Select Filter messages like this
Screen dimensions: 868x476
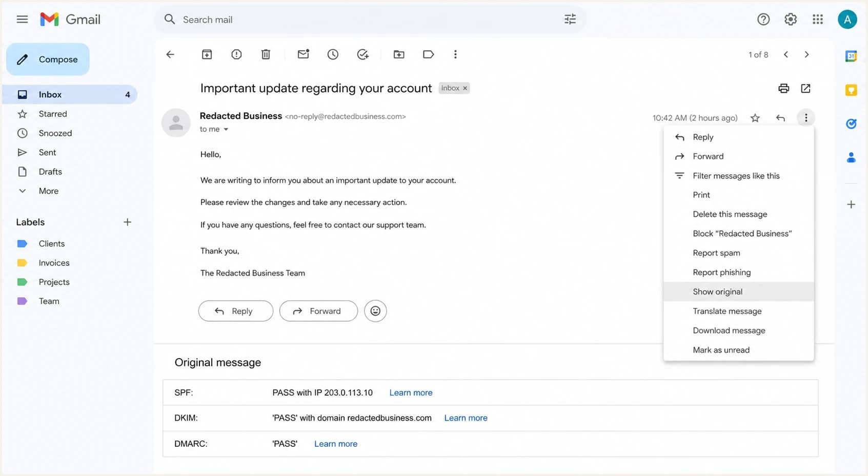click(x=738, y=176)
